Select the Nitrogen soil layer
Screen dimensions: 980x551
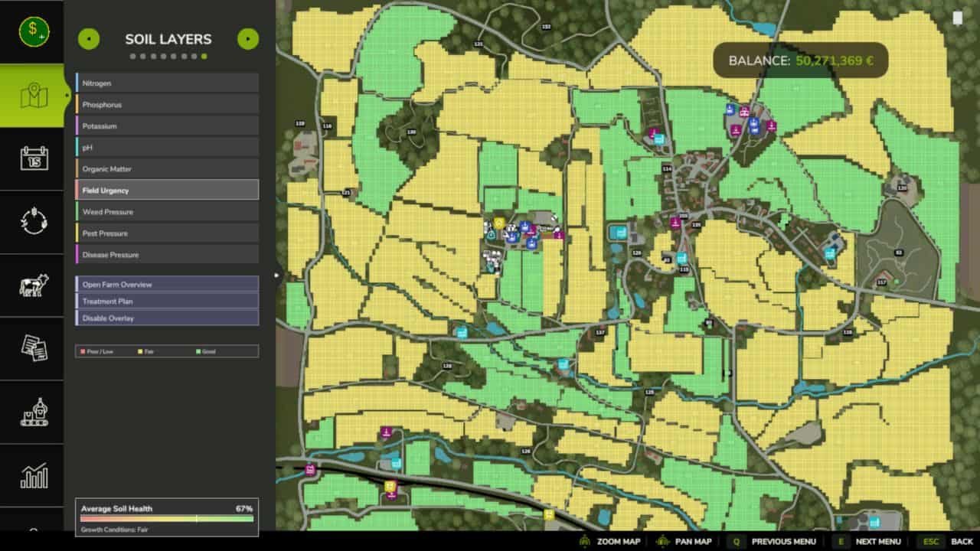166,83
